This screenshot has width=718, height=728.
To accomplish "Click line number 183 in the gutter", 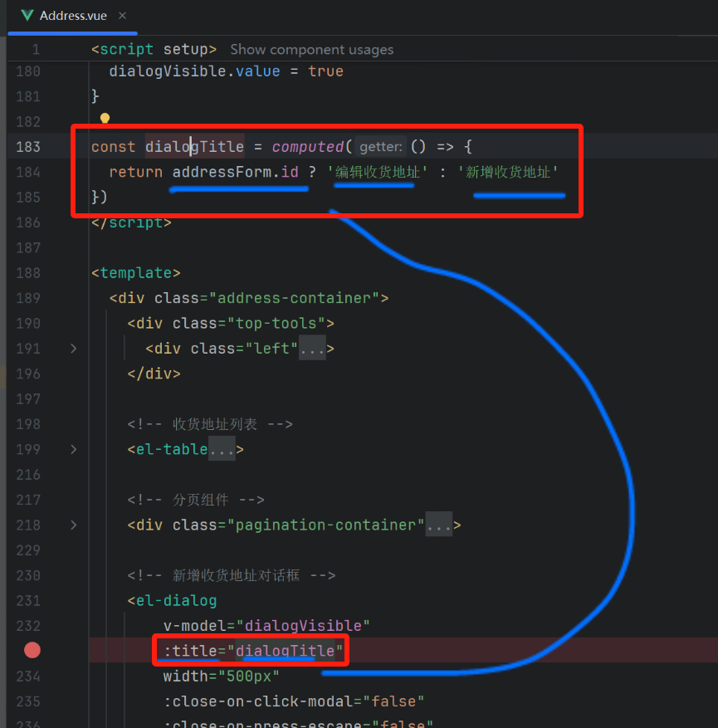I will tap(28, 147).
